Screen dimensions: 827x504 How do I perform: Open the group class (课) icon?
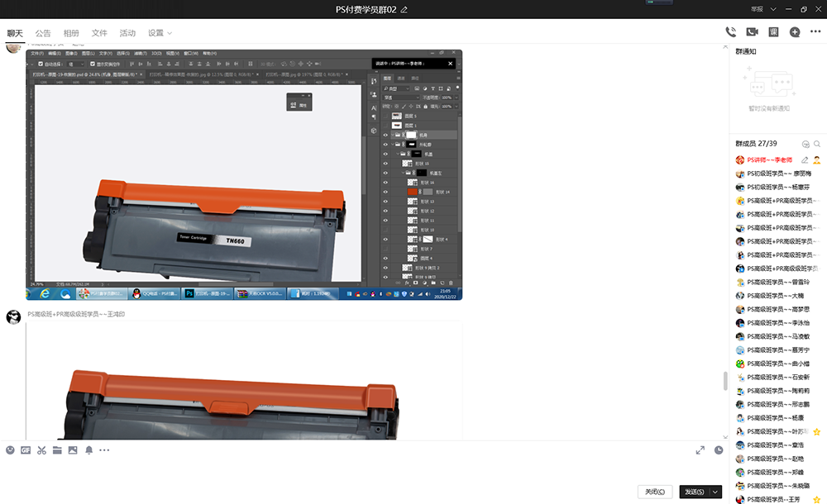click(773, 32)
